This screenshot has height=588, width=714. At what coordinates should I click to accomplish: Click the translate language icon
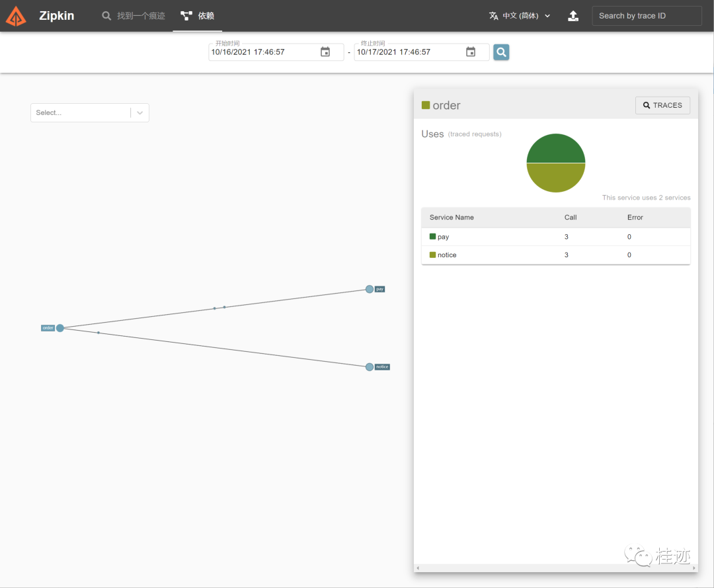pos(494,16)
